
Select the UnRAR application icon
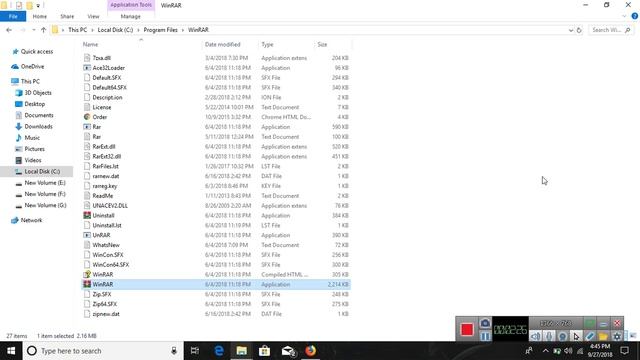[x=87, y=235]
